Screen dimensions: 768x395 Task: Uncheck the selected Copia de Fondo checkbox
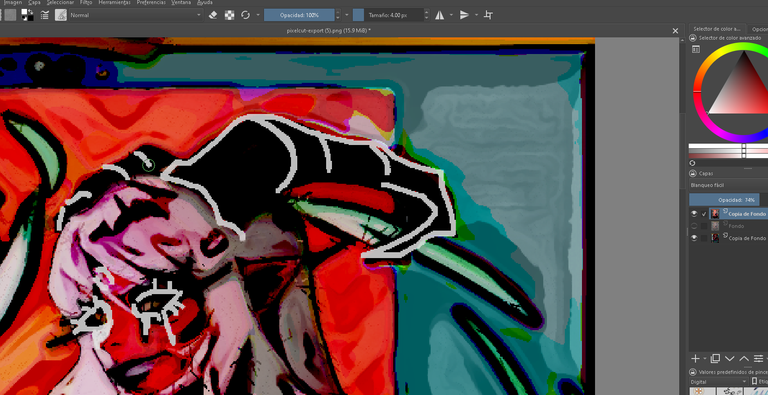point(704,214)
